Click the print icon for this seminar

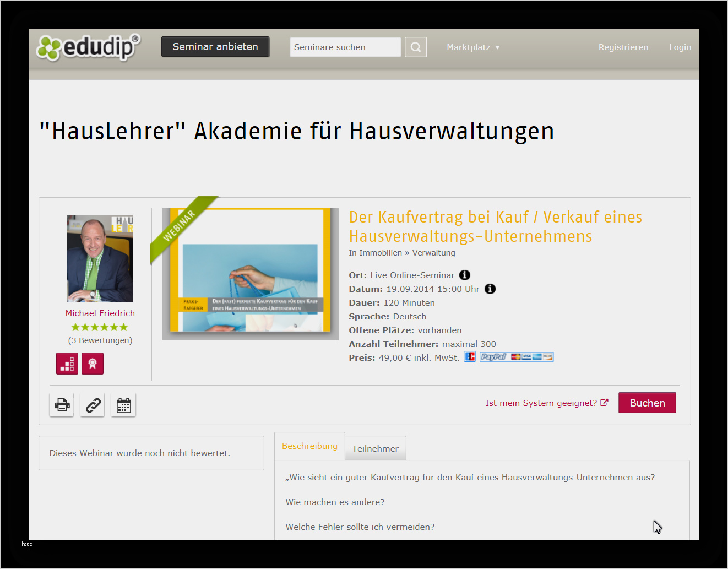click(61, 405)
